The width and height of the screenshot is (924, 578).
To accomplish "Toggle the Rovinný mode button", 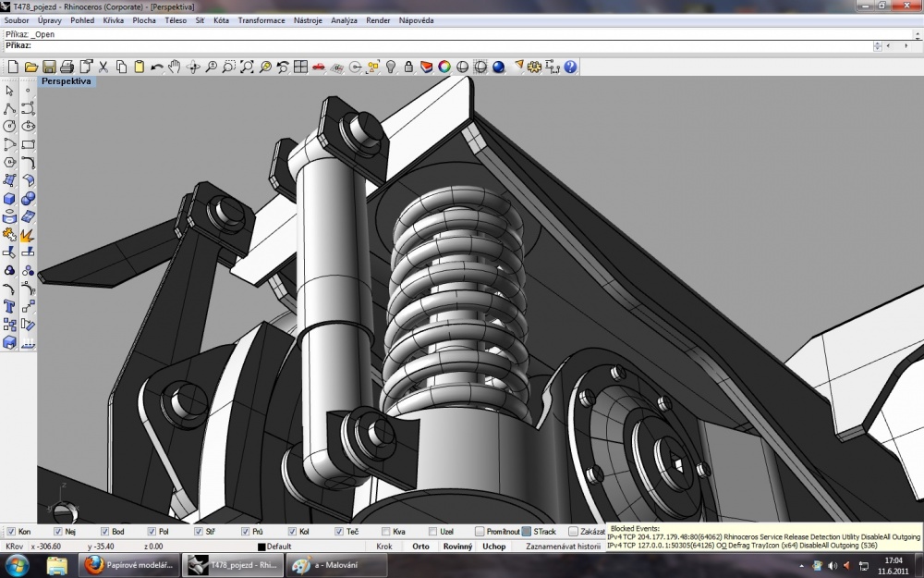I will tap(458, 547).
